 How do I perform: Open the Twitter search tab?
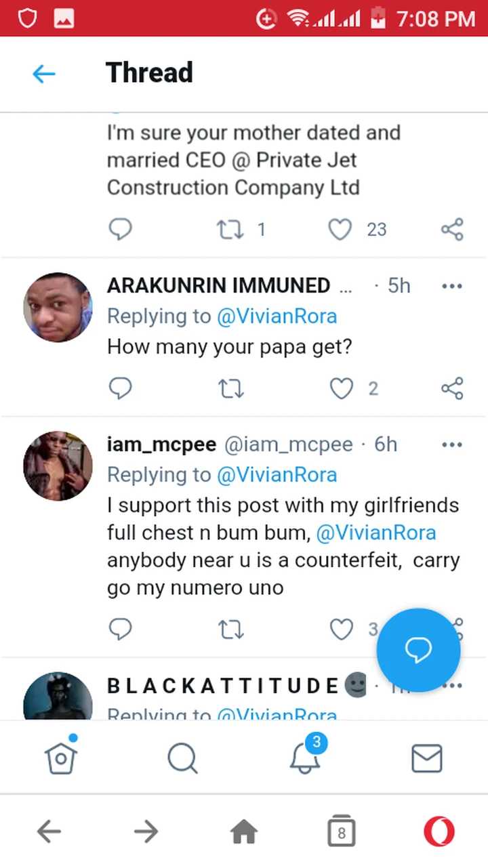point(182,758)
